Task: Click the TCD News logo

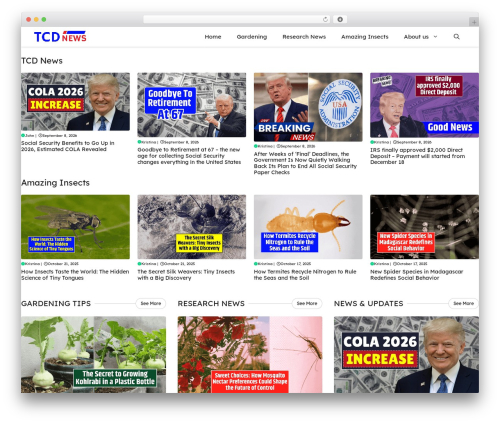Action: click(x=60, y=37)
